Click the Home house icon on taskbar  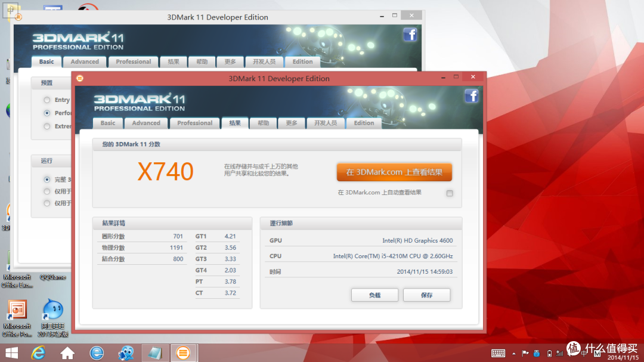coord(67,353)
